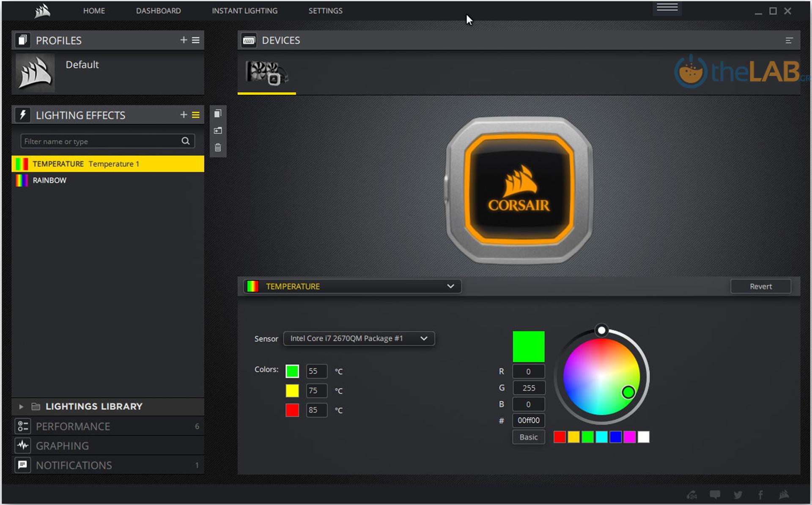Click the copy effect icon

pyautogui.click(x=218, y=114)
